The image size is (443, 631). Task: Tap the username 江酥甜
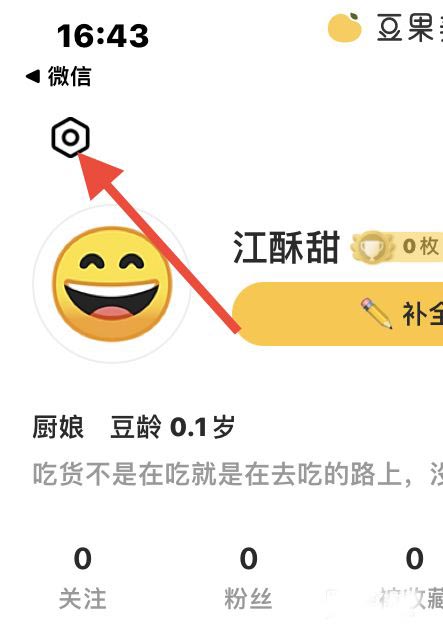pos(286,247)
